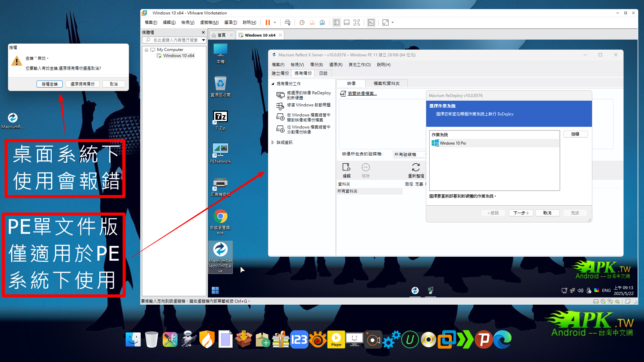This screenshot has height=362, width=644.
Task: Click Send Ctrl+Alt+Del toolbar icon
Action: pyautogui.click(x=288, y=22)
